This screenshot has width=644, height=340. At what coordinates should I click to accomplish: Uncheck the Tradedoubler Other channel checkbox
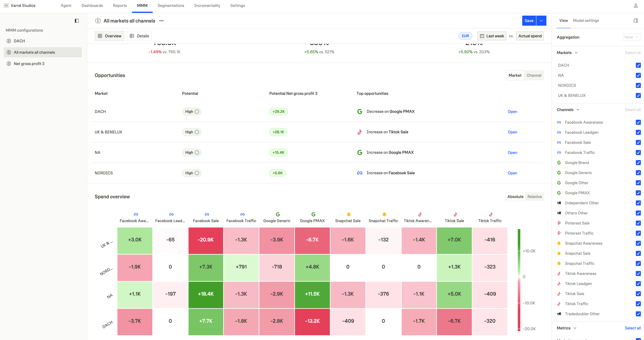coord(638,314)
